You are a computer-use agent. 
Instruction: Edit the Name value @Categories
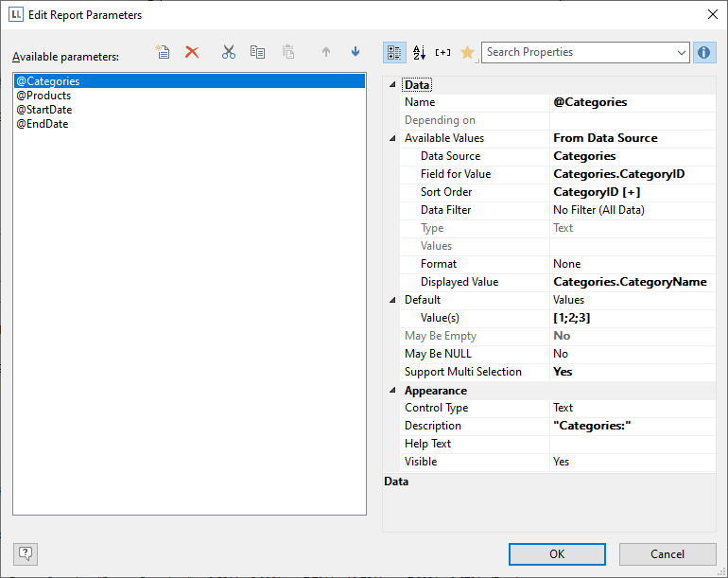click(x=633, y=102)
